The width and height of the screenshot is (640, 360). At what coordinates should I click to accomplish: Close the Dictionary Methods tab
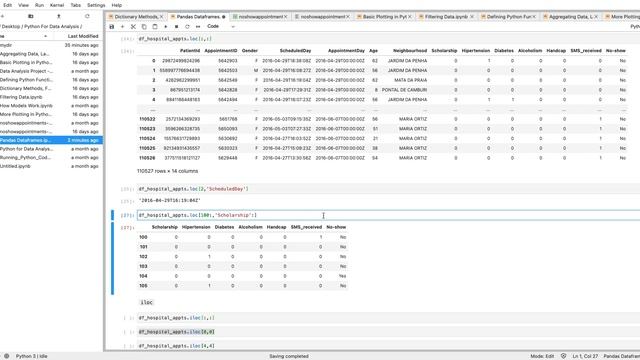tap(162, 17)
